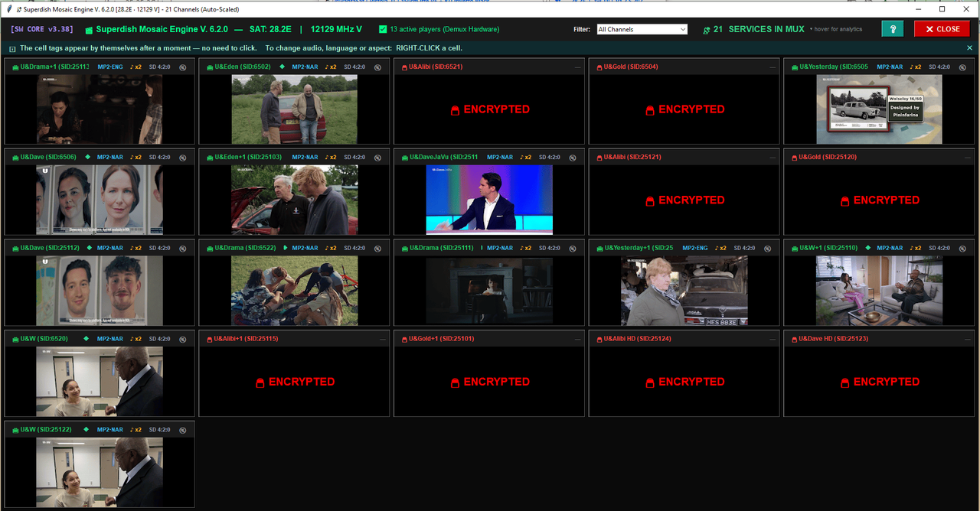The width and height of the screenshot is (980, 511).
Task: Click the 21 SERVICES IN MUX label
Action: pos(759,29)
